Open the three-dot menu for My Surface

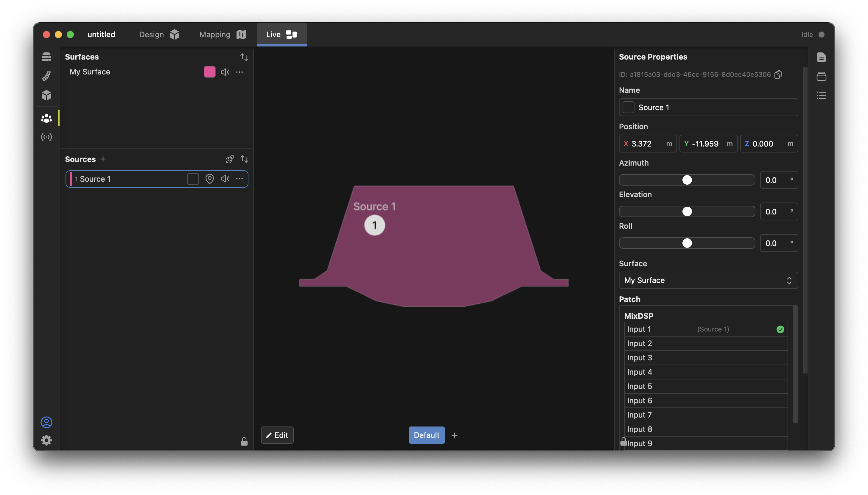[239, 72]
